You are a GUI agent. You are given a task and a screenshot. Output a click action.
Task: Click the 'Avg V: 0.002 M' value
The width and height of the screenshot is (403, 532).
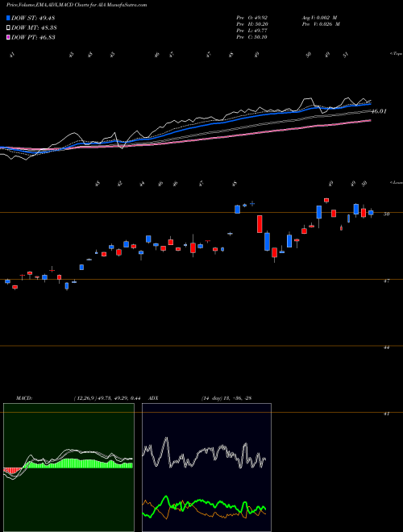[319, 18]
